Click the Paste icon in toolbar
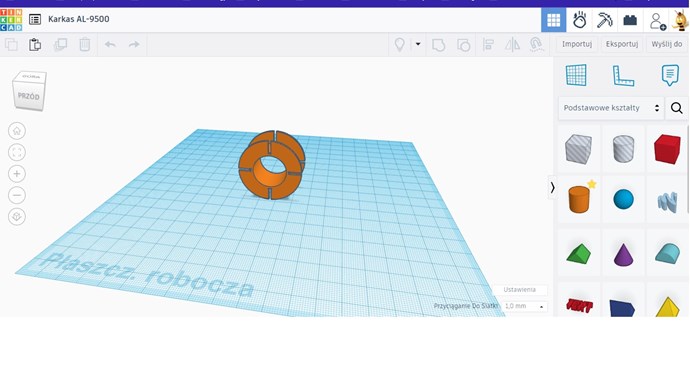The width and height of the screenshot is (690, 371). (35, 44)
